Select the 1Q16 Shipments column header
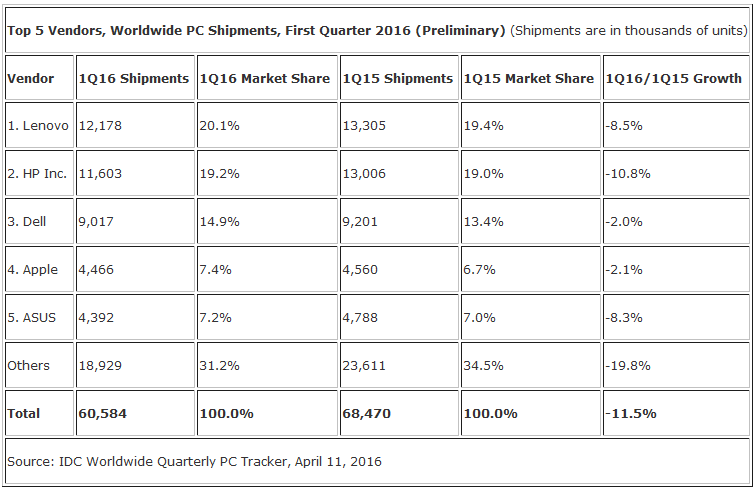754x489 pixels. coord(134,78)
